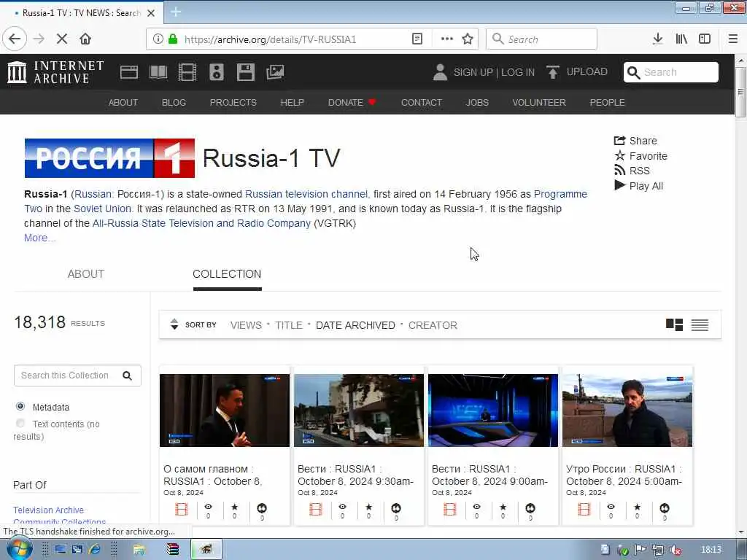Open page actions three-dots menu
Image resolution: width=747 pixels, height=560 pixels.
click(447, 39)
